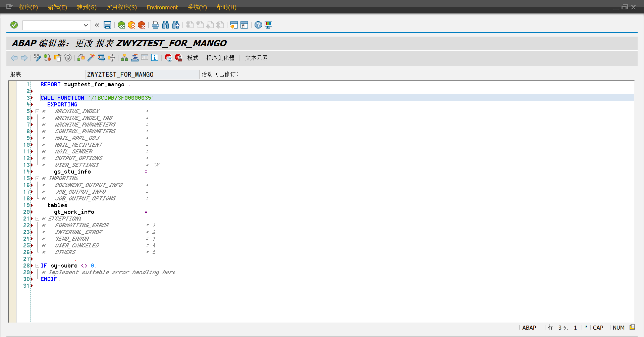Open Other Object clipboard icon

58,58
